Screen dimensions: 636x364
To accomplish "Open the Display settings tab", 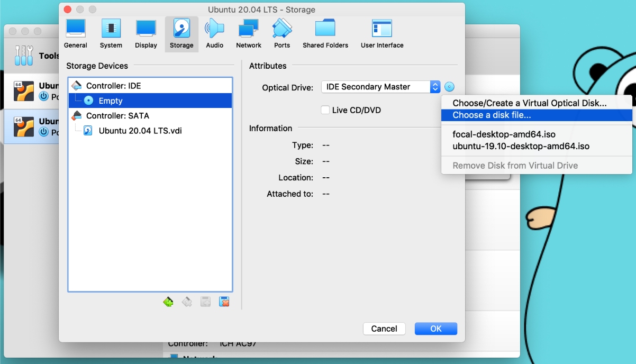I will point(146,34).
